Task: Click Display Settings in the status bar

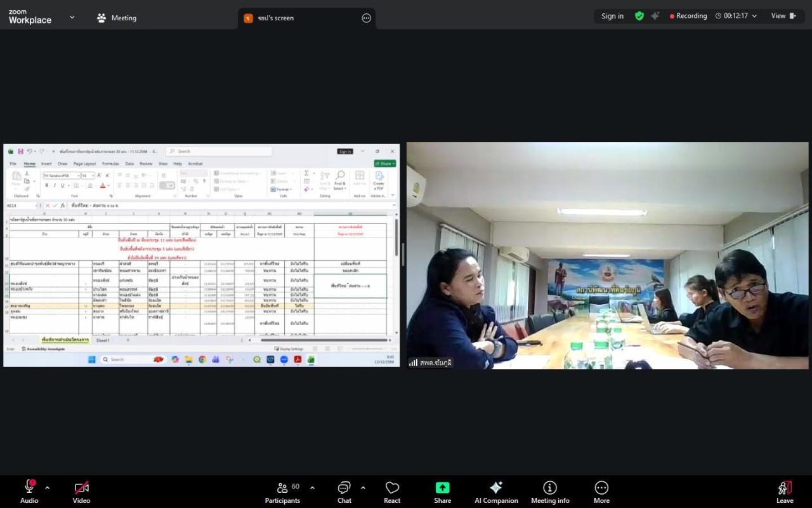Action: 289,349
